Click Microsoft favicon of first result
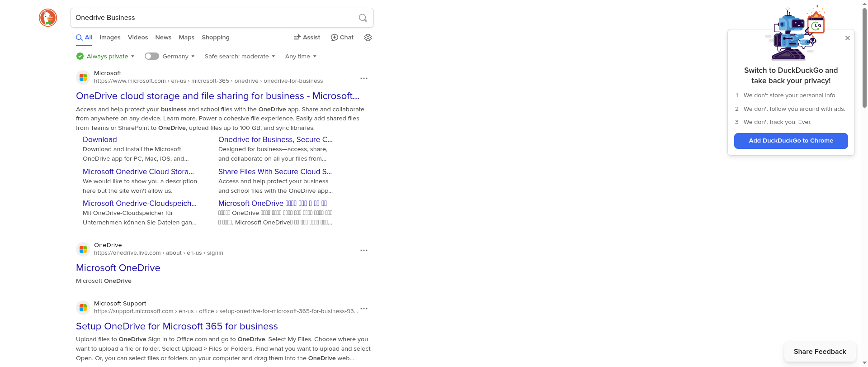 tap(83, 77)
